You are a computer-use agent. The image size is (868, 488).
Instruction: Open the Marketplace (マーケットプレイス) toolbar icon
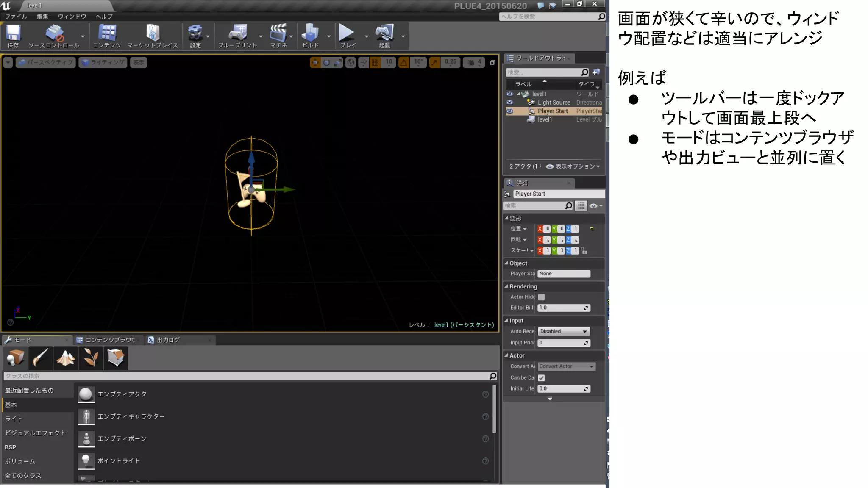point(153,35)
